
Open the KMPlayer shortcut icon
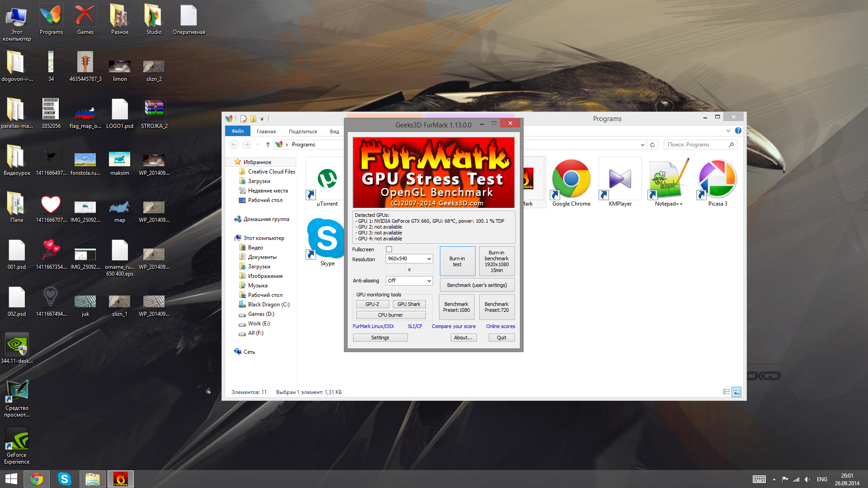pos(620,179)
